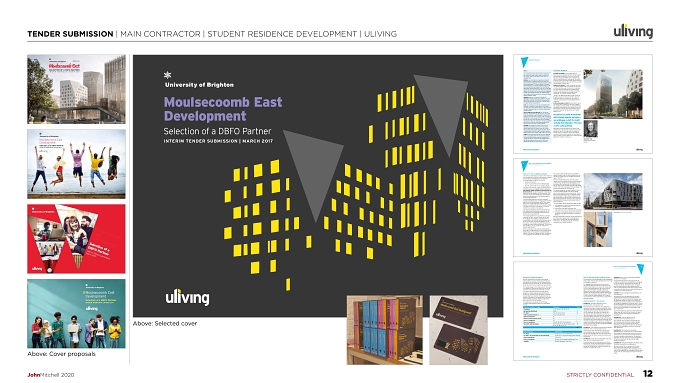Open the printed binders photo
Image resolution: width=680 pixels, height=383 pixels.
coord(385,330)
